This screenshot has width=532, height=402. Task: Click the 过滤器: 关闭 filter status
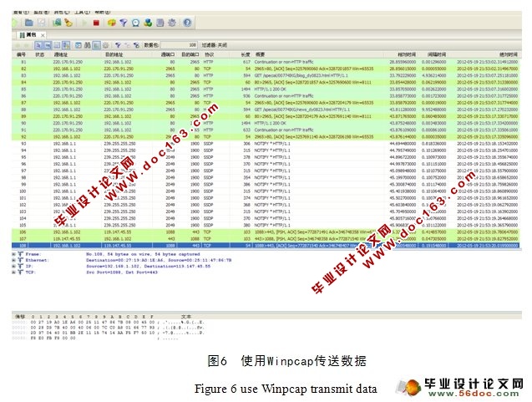215,45
